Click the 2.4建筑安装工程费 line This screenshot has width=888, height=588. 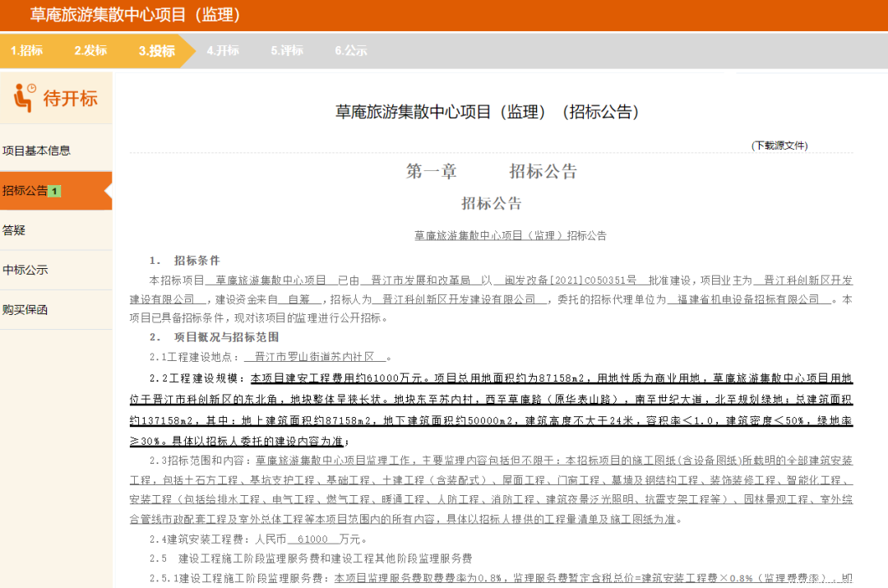point(258,539)
